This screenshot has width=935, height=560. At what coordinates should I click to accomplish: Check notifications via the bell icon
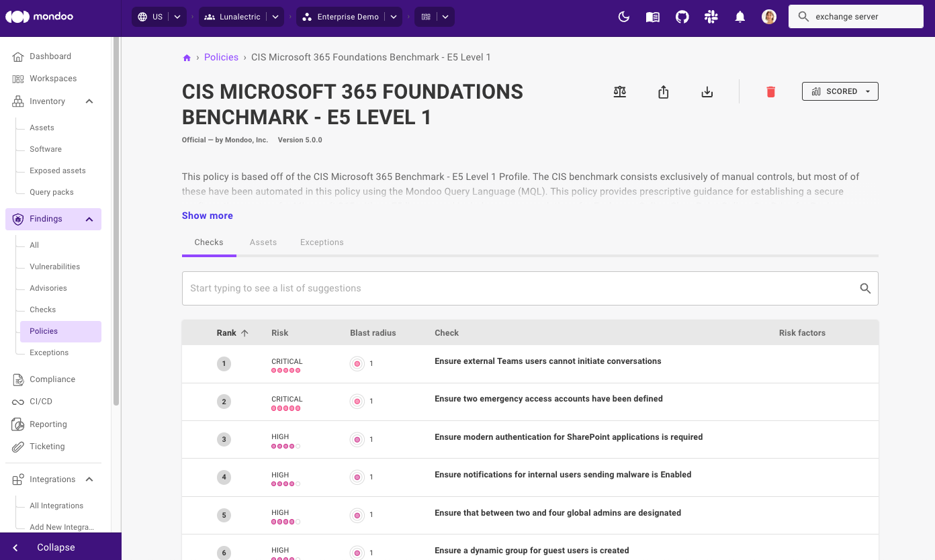click(740, 16)
